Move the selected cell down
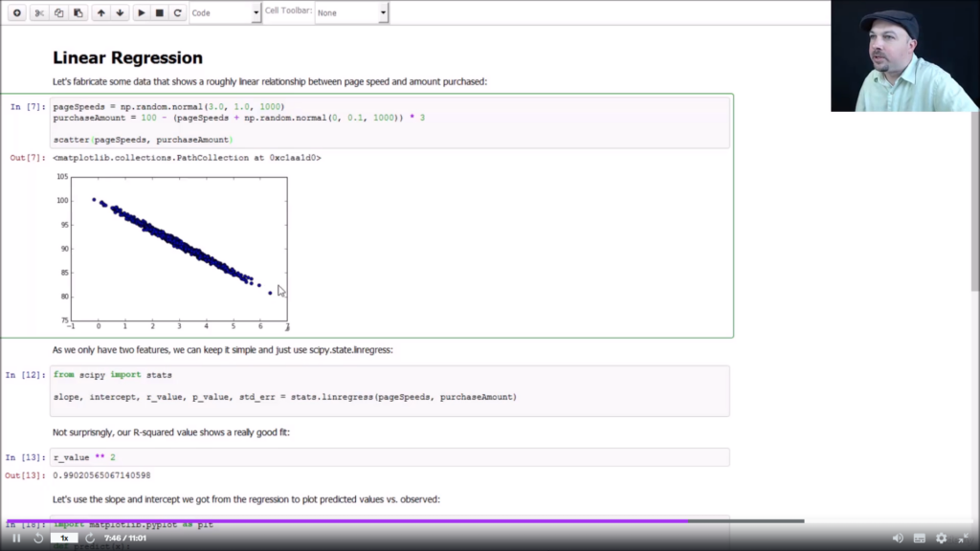Screen dimensions: 980x551 tap(120, 12)
